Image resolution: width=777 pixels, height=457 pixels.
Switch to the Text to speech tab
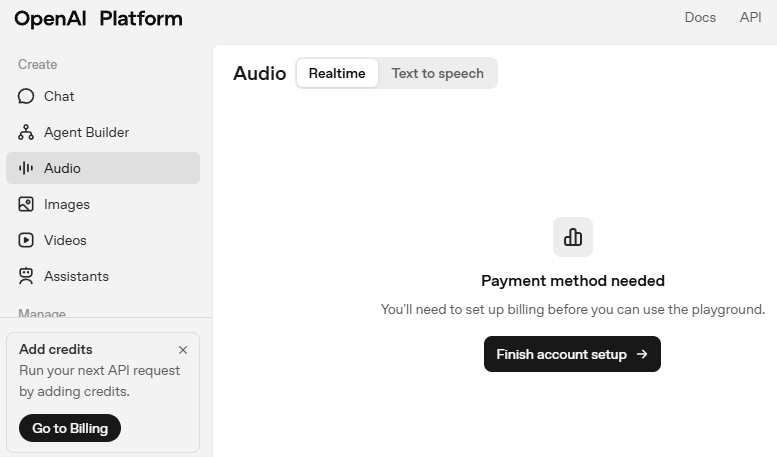click(437, 73)
